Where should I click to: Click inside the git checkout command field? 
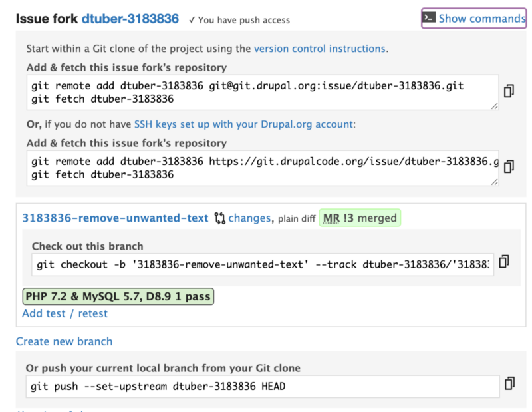[262, 264]
